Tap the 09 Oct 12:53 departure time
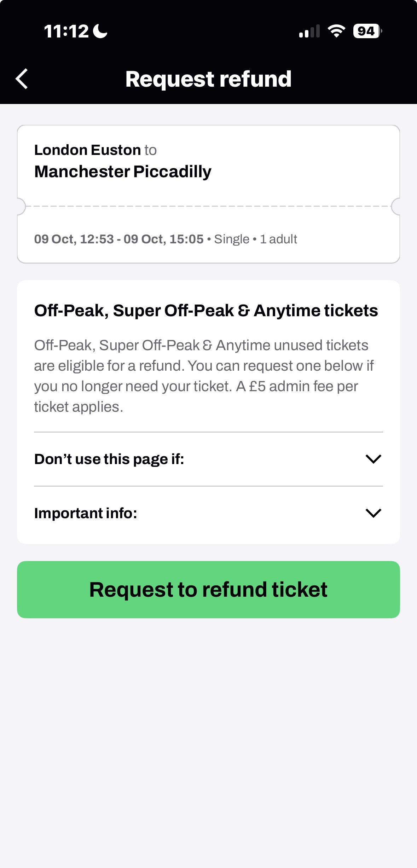 pos(74,239)
